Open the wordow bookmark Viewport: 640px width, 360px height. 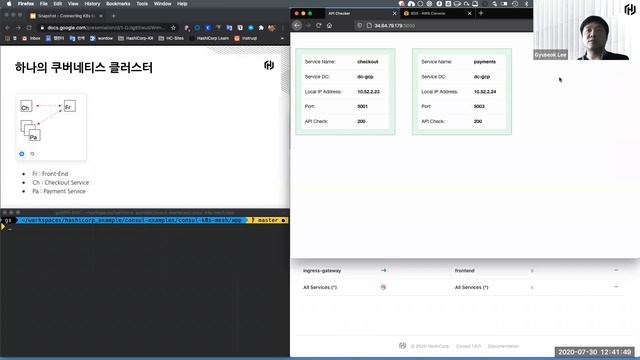click(x=101, y=38)
